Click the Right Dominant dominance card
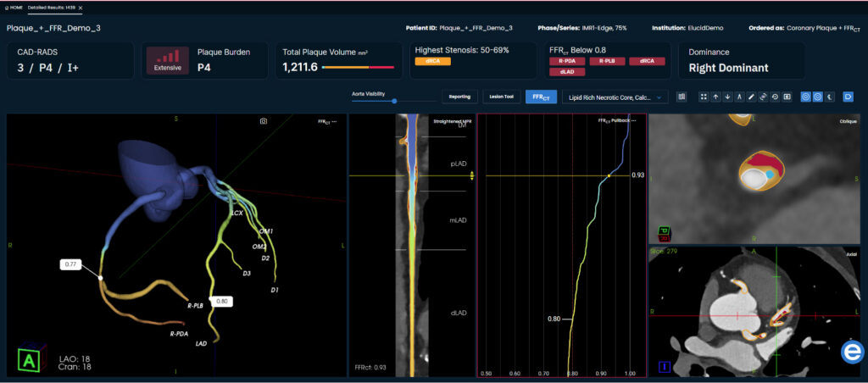 pos(742,60)
